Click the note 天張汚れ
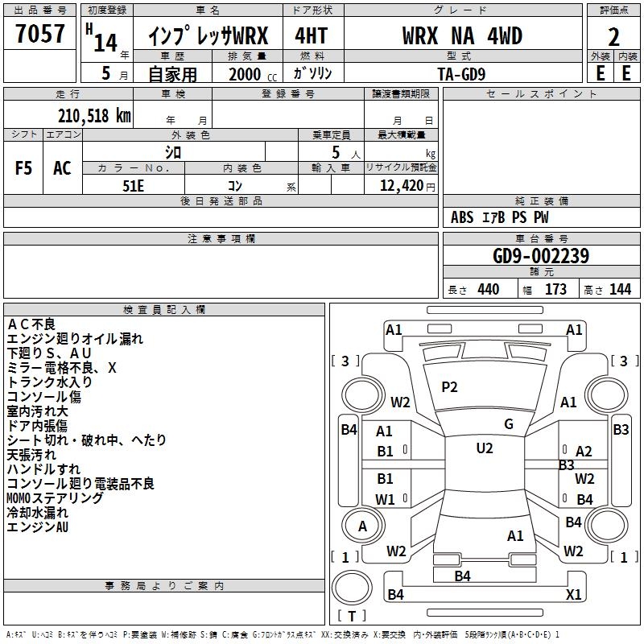Screen dimensions: 644x644 point(31,455)
